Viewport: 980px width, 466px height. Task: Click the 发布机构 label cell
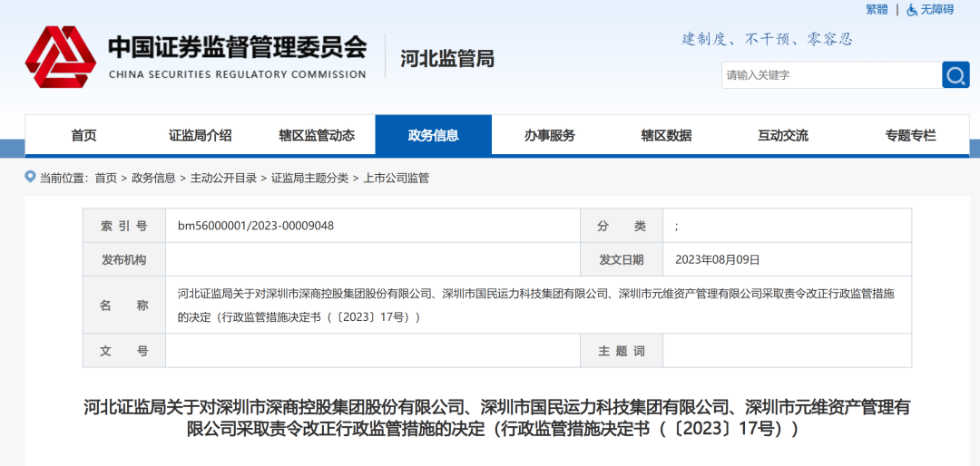pos(124,259)
